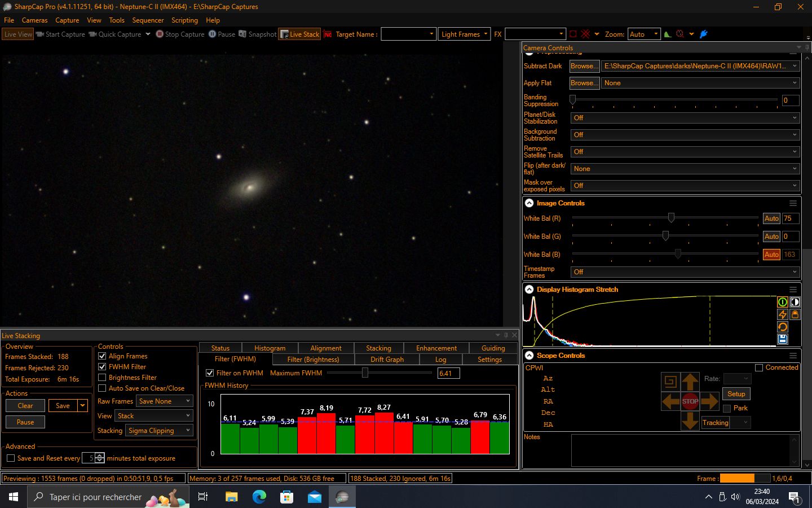Reset the histogram stretch with the circular arrow
The image size is (812, 508).
tap(782, 327)
